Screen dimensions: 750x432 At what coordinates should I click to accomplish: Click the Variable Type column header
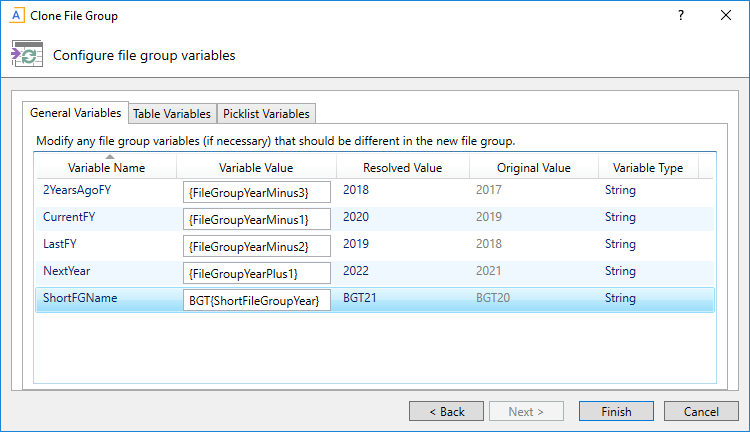[647, 167]
